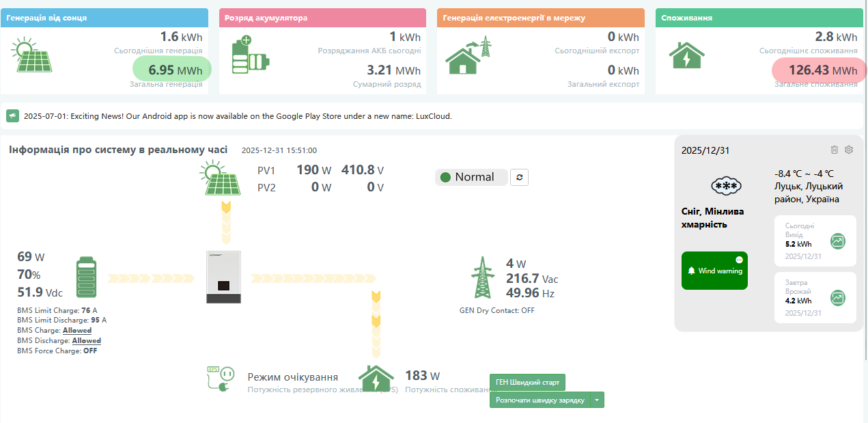Click the chart icon for tomorrow's yield forecast
Viewport: 868px width, 423px height.
point(838,298)
